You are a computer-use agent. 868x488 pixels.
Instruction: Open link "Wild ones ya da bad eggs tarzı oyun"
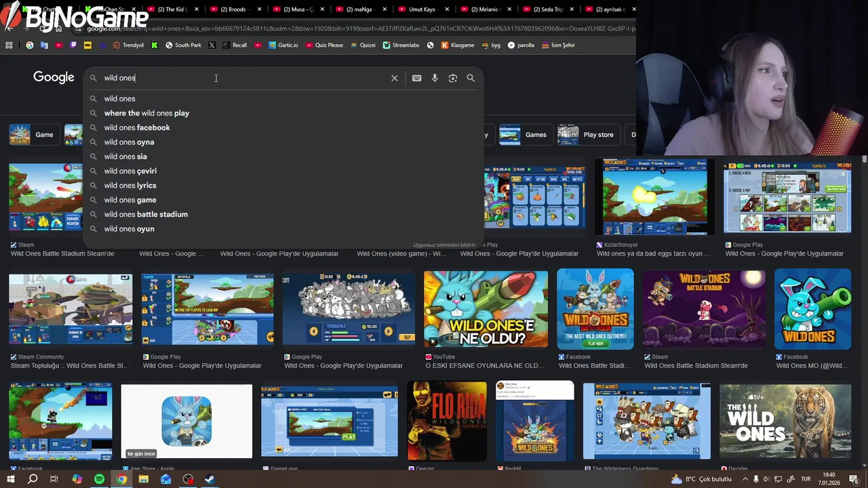[653, 253]
